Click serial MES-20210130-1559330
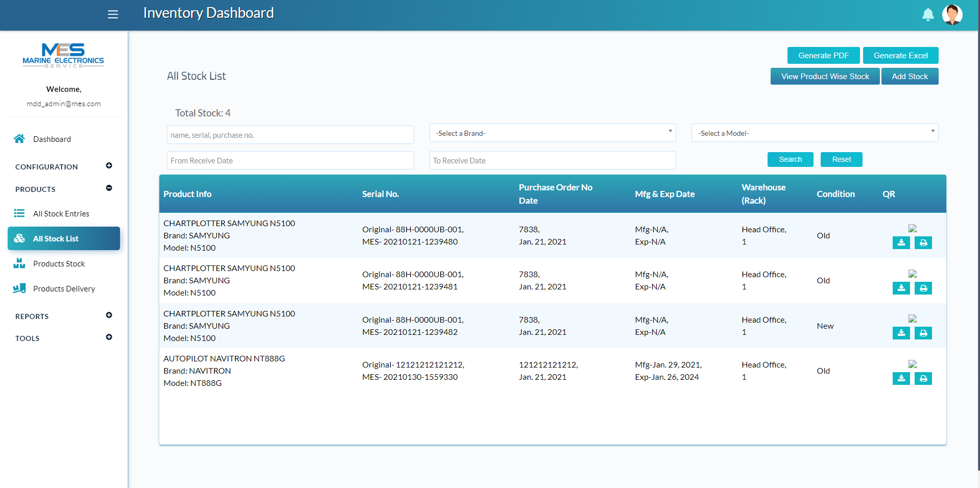 [410, 377]
